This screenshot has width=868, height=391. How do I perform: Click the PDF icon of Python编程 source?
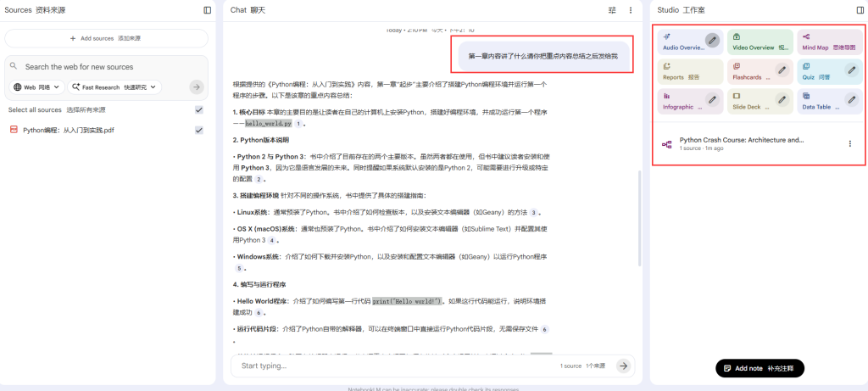click(14, 130)
